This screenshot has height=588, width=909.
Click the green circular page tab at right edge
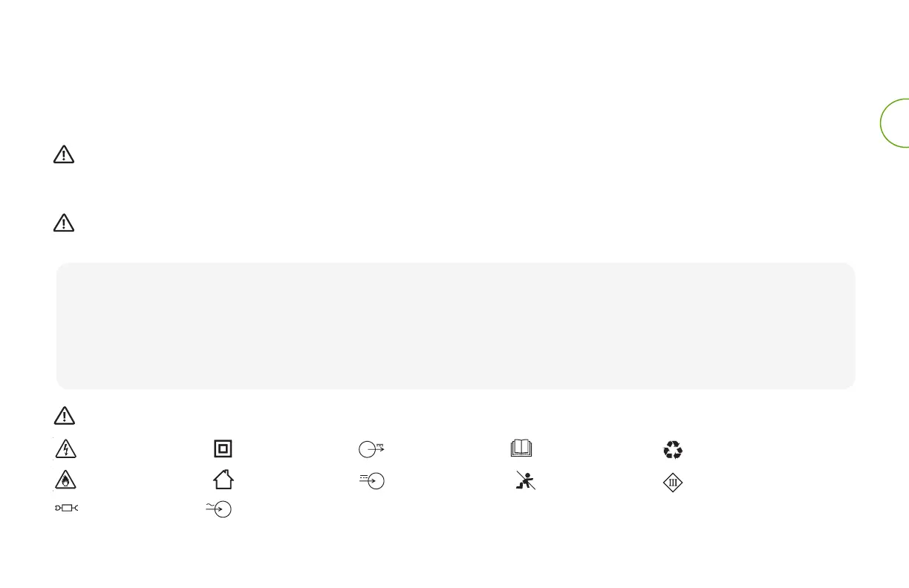pyautogui.click(x=895, y=122)
